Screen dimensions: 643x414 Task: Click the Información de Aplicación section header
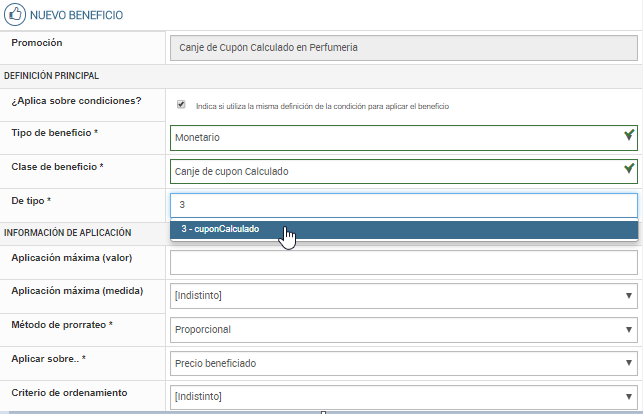(x=68, y=232)
